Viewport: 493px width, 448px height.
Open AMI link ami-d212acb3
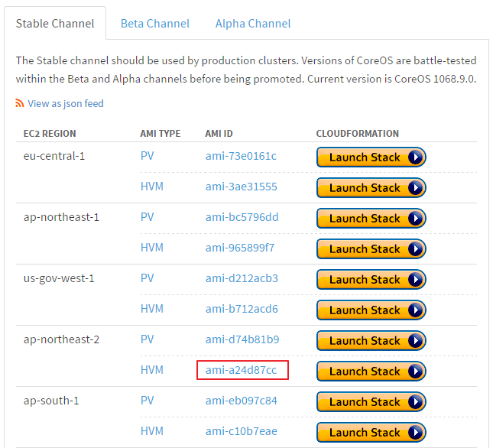point(242,278)
